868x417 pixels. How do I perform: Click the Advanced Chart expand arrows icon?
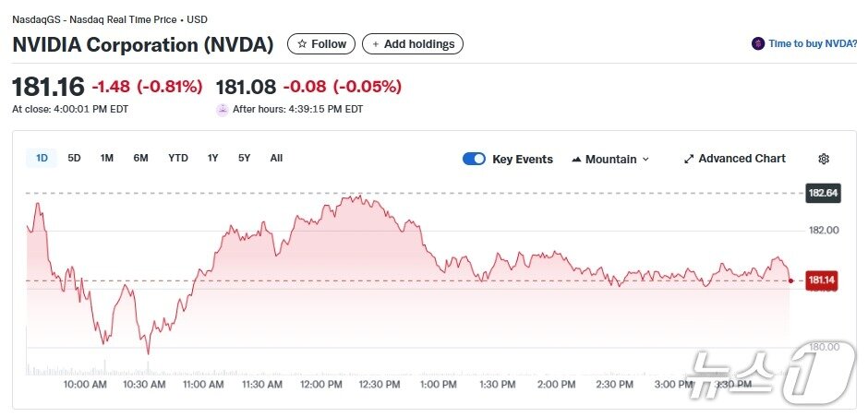point(688,159)
